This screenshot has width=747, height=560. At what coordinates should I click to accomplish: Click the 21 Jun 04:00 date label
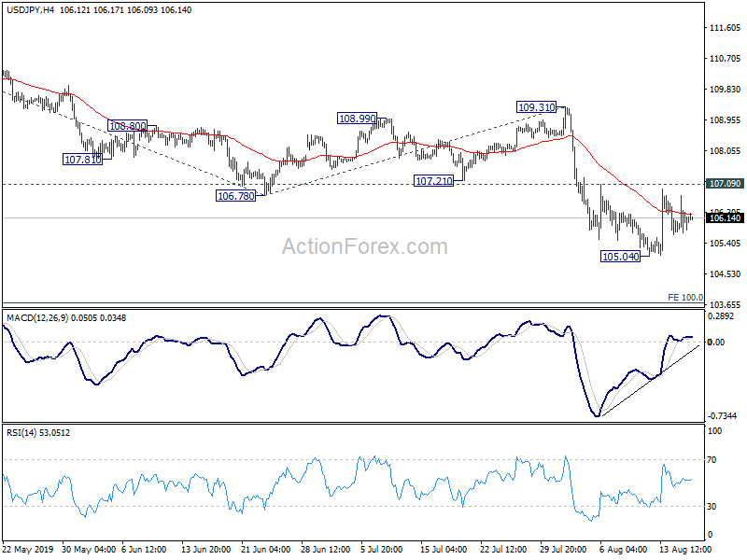[266, 550]
